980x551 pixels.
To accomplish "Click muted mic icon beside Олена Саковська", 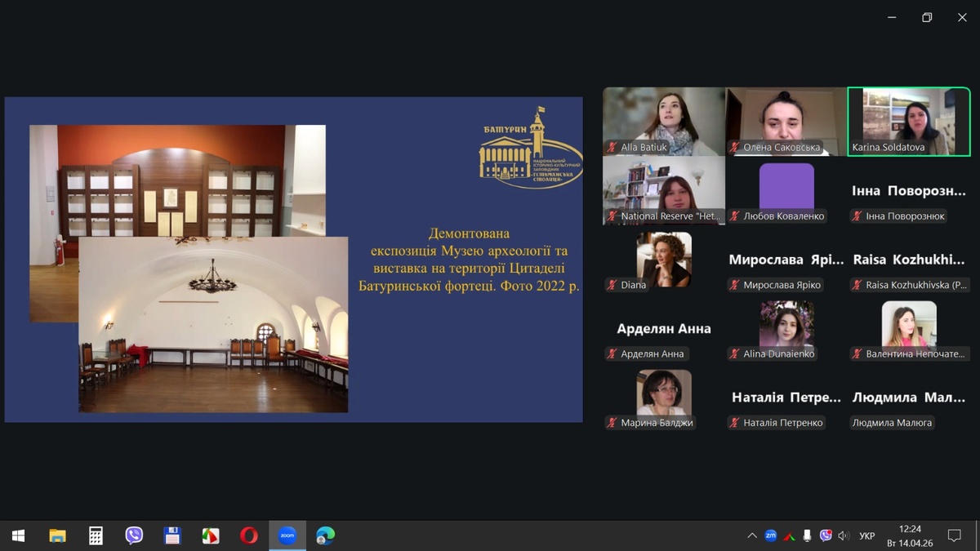I will coord(734,148).
